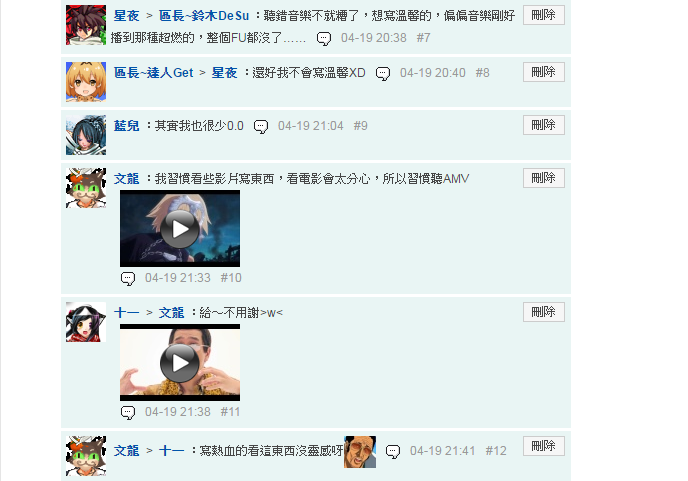
Task: Open 區長~達人Get profile link
Action: 154,73
